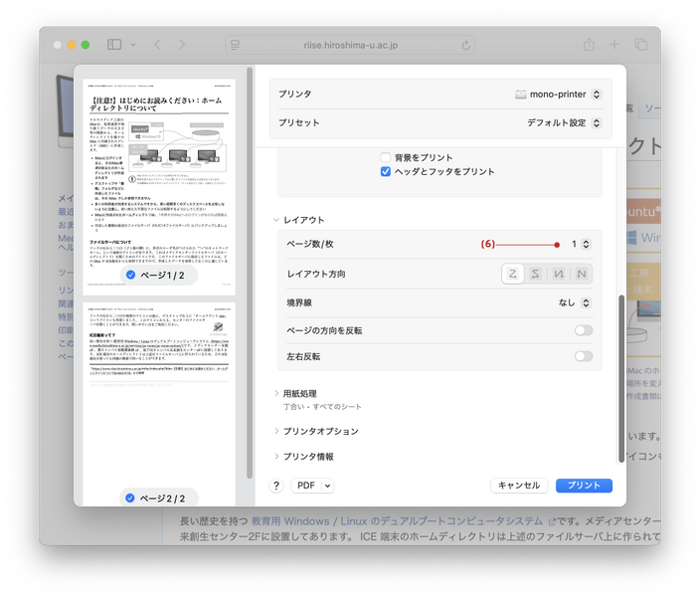Click the help question mark button
This screenshot has height=597, width=700.
tap(276, 486)
